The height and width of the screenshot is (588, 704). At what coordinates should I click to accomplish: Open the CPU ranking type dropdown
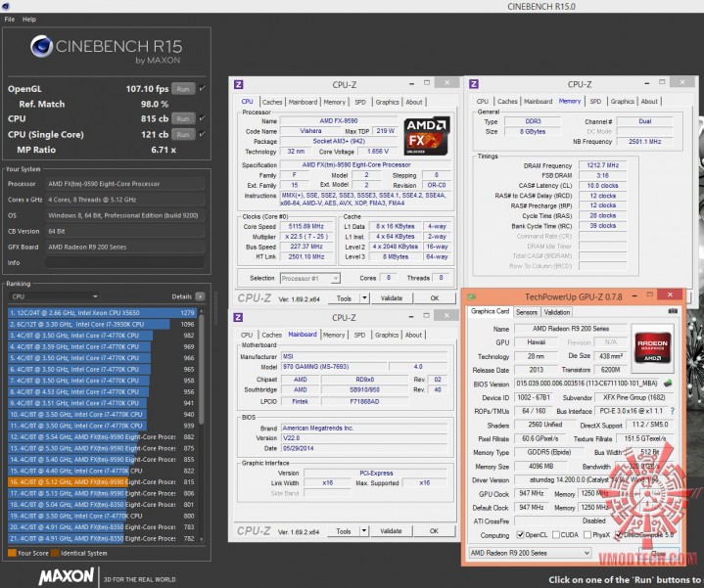tap(54, 296)
